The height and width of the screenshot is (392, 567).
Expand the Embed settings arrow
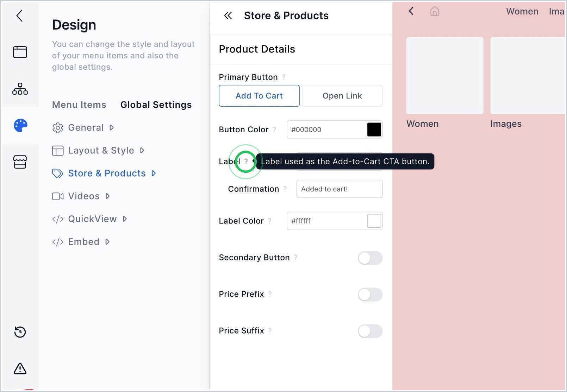[x=107, y=242]
